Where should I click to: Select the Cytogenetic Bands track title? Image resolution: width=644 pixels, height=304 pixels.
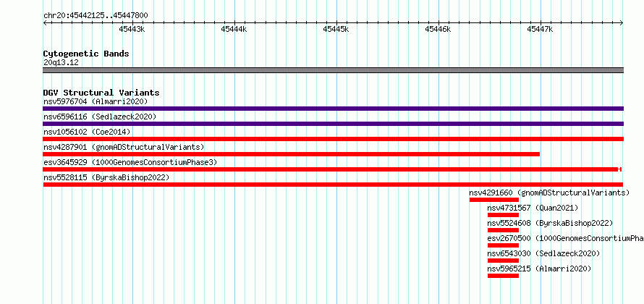[86, 54]
